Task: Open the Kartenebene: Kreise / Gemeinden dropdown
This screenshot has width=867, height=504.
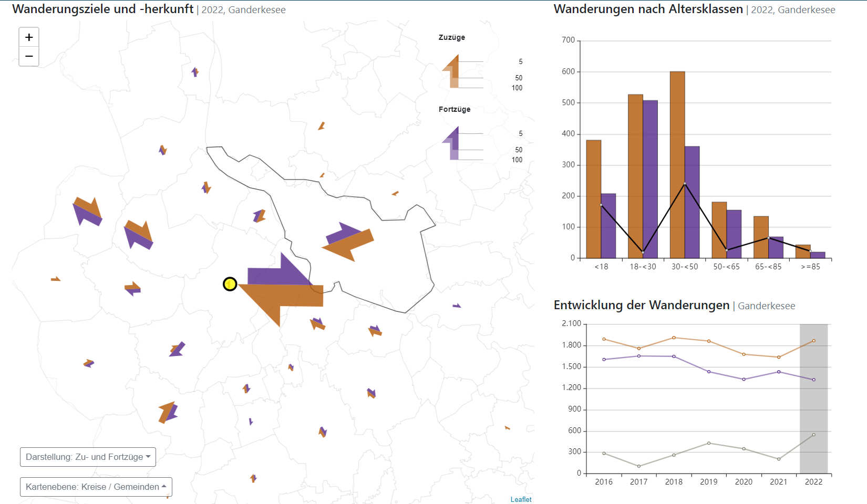Action: (x=96, y=487)
